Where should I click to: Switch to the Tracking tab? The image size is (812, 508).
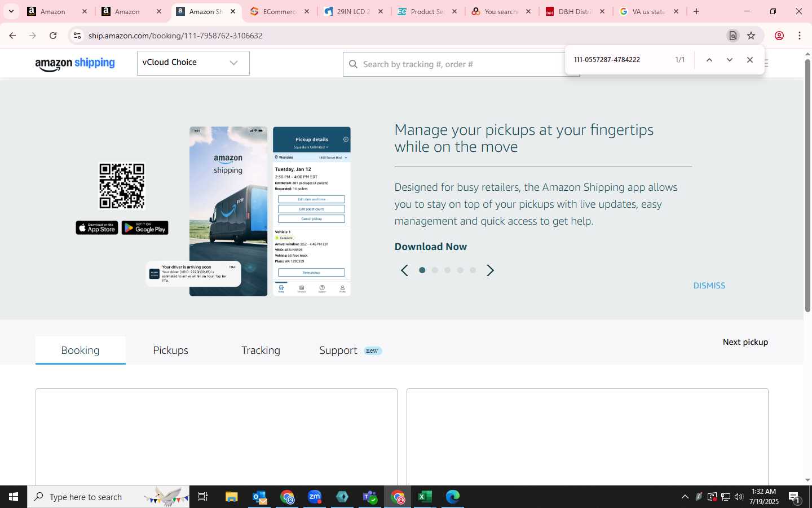[261, 351]
